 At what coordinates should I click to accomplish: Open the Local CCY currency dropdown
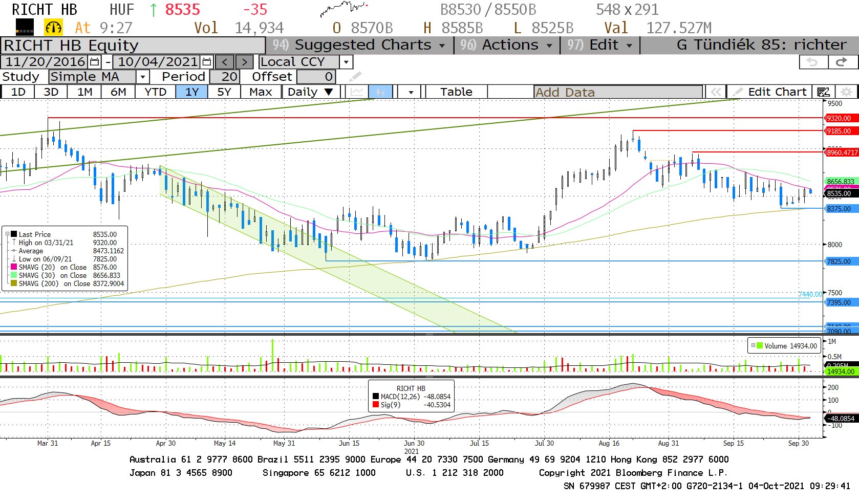point(347,62)
